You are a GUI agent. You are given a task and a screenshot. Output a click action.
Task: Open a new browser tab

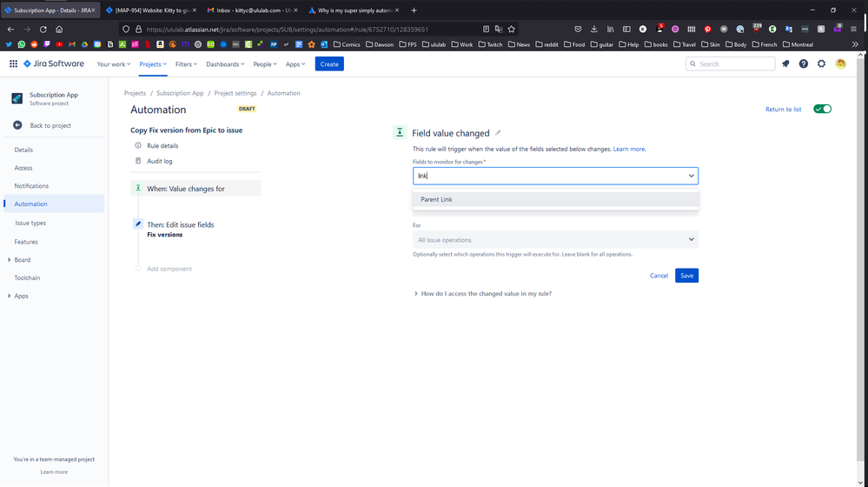[414, 10]
